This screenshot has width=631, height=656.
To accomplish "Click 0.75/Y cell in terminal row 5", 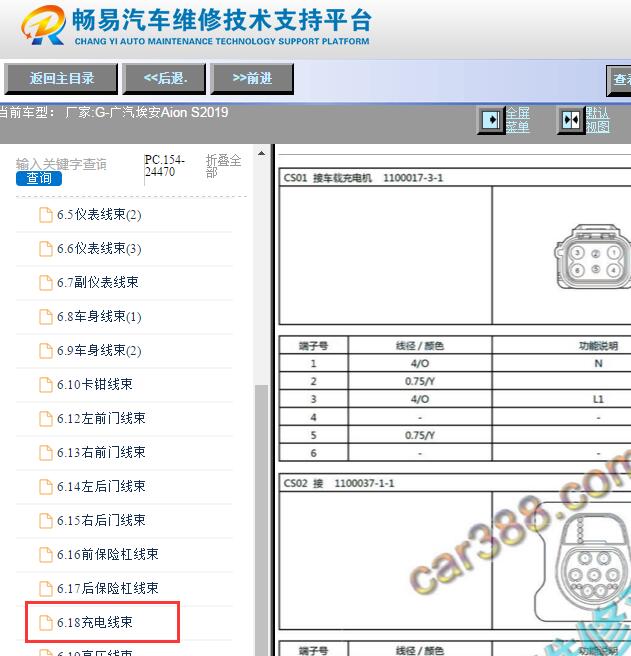I will pos(420,436).
